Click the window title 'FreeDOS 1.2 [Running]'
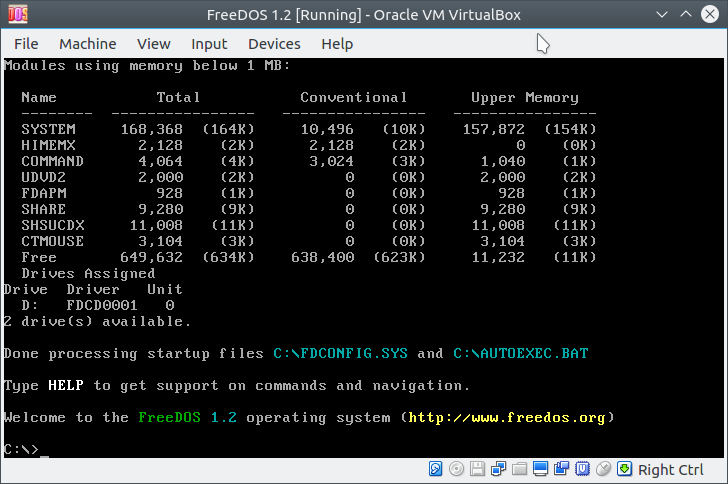The height and width of the screenshot is (484, 728). pos(284,15)
